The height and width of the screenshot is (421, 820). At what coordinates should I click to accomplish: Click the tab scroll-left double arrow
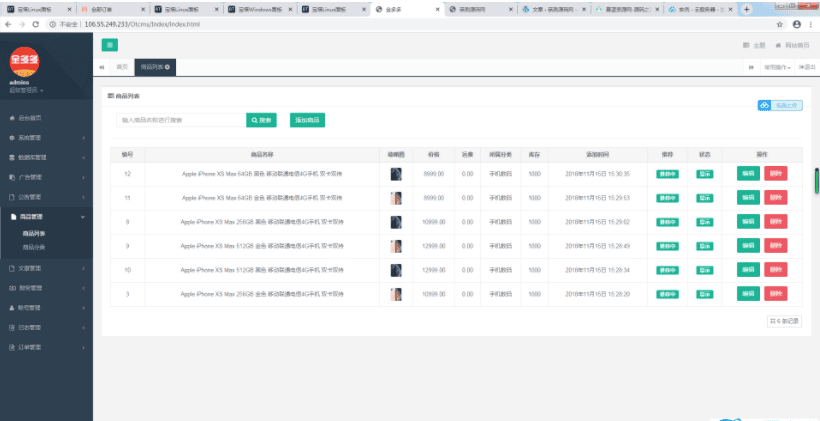103,67
